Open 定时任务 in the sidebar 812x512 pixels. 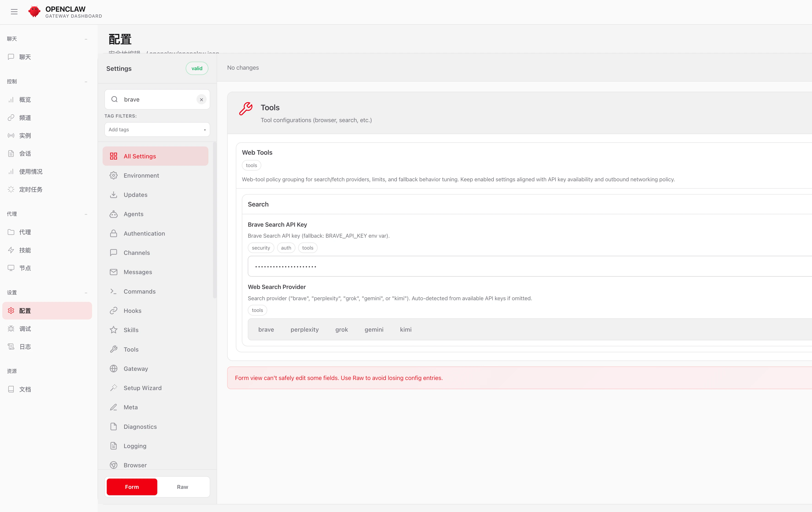pos(31,189)
